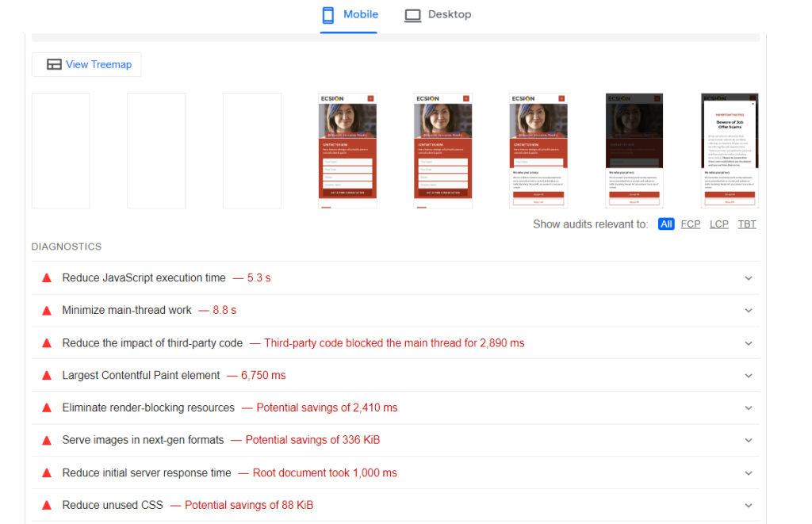Click red warning triangle beside JavaScript execution time
Screen dimensions: 812x524
tap(47, 278)
